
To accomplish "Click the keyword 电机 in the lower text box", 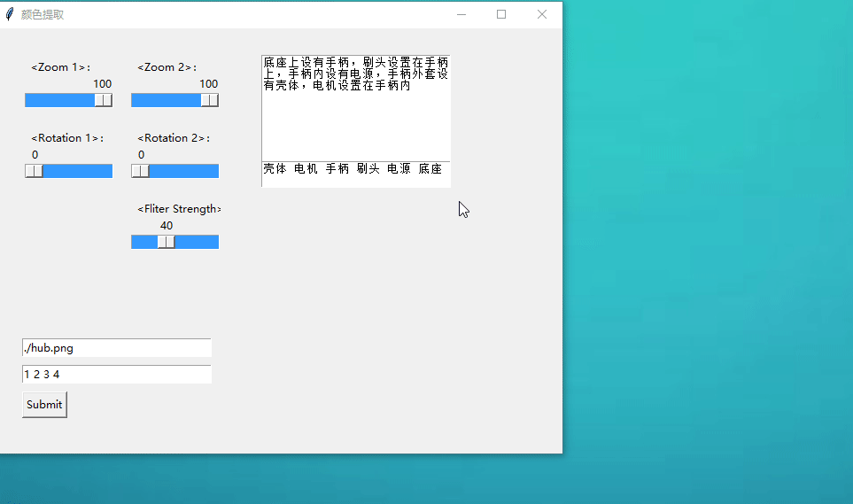I will pos(306,169).
